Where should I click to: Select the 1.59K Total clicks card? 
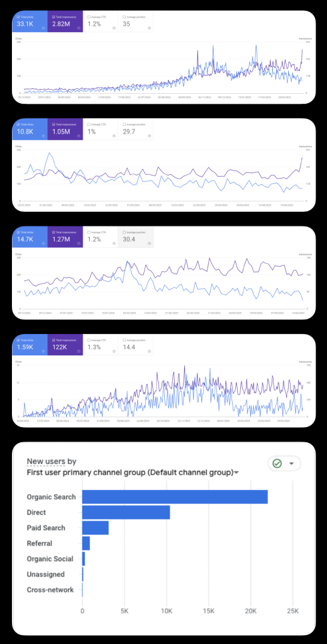tap(30, 345)
